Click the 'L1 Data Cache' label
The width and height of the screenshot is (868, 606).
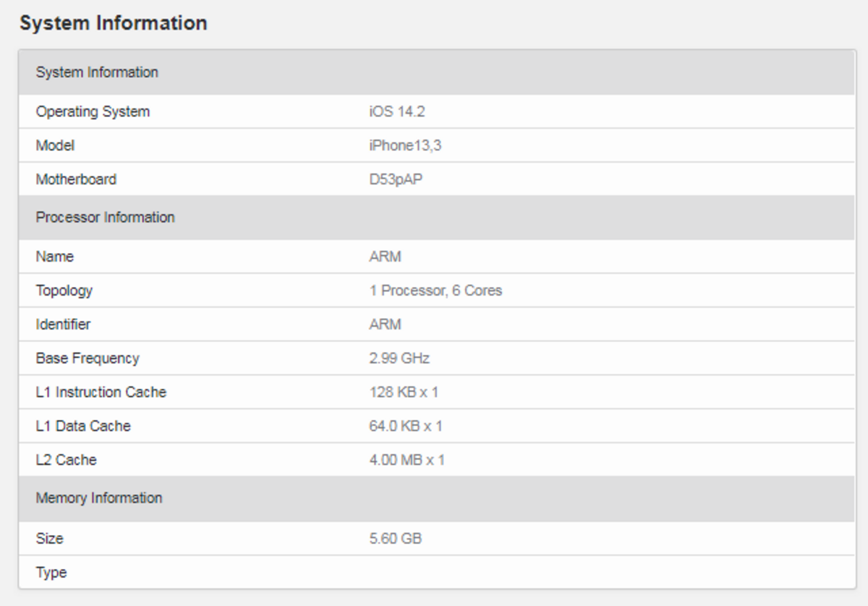[x=83, y=427]
